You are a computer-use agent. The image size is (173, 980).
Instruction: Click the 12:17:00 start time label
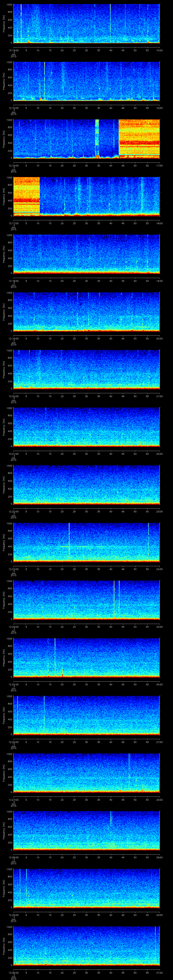click(13, 223)
